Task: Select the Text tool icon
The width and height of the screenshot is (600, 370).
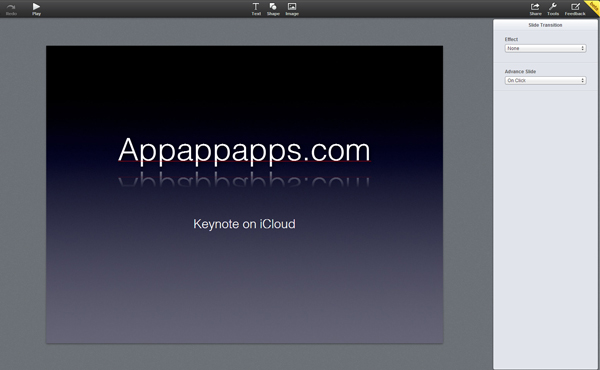Action: (256, 6)
